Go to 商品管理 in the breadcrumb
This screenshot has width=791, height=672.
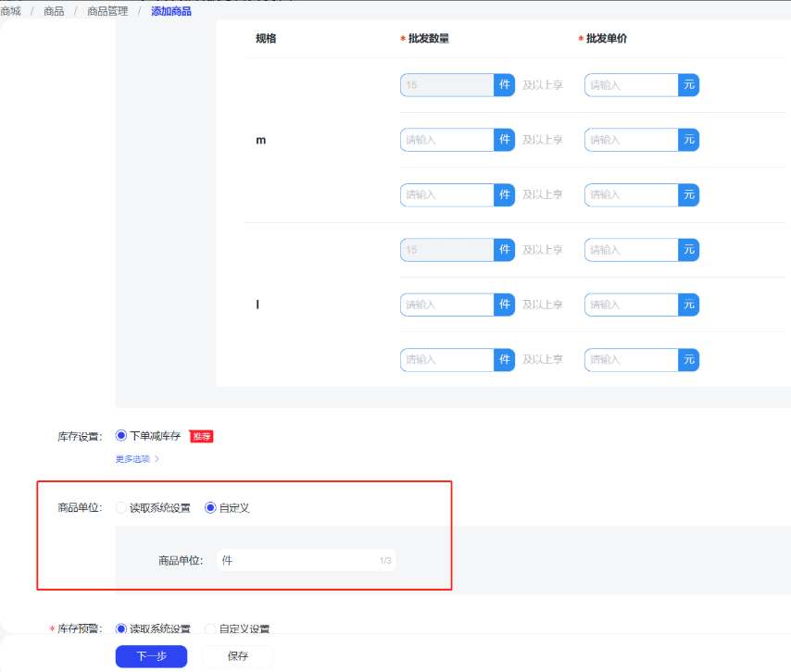click(x=109, y=11)
